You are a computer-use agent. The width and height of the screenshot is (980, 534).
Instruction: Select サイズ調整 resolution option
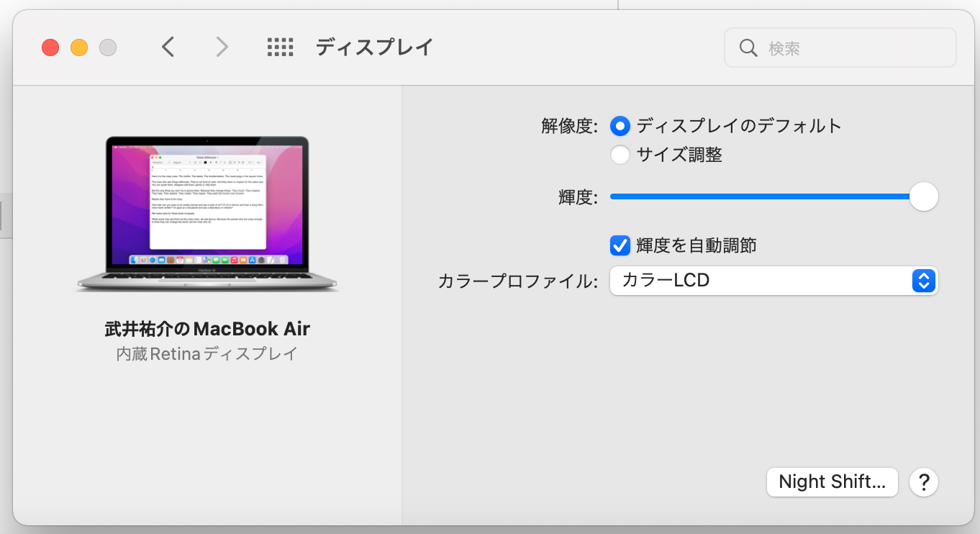tap(620, 155)
